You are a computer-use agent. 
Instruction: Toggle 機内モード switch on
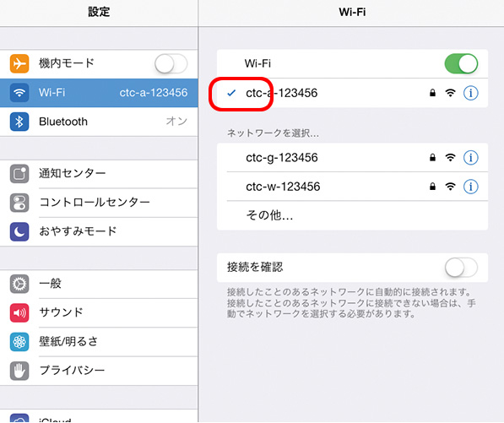click(x=171, y=63)
